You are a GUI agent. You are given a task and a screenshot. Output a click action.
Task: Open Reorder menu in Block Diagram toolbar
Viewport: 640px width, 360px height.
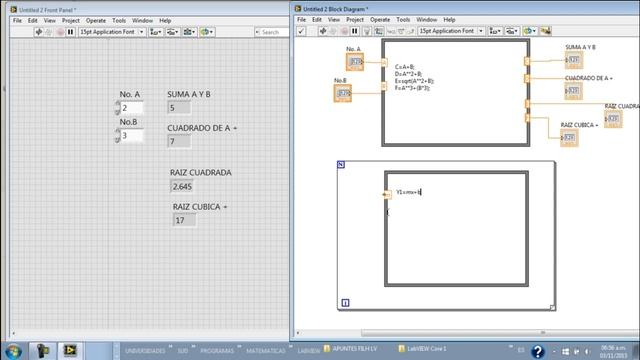pyautogui.click(x=530, y=31)
